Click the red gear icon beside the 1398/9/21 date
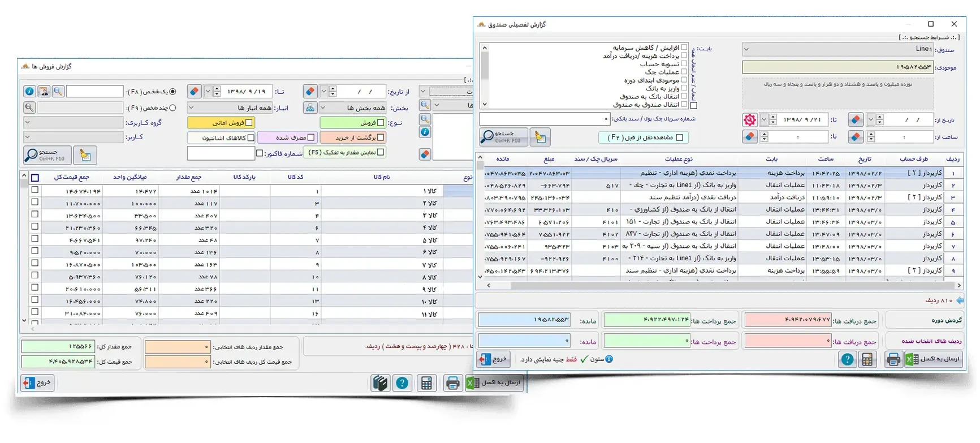 pos(750,120)
